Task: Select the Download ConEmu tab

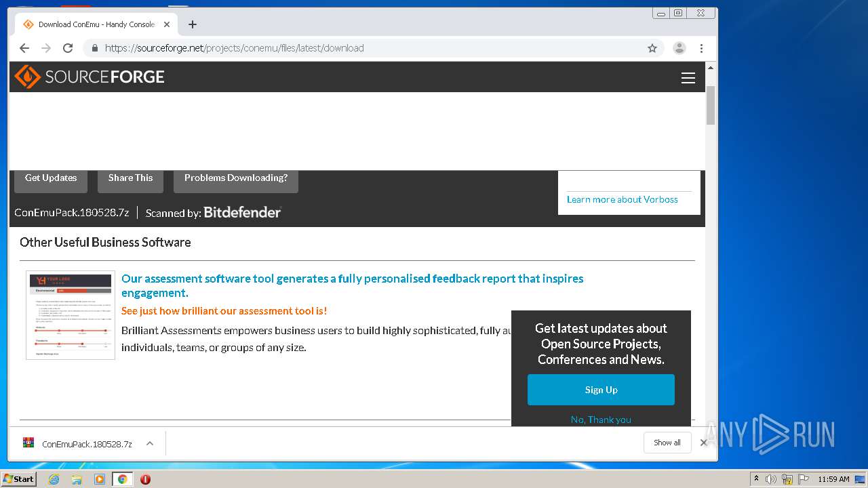Action: (x=96, y=24)
